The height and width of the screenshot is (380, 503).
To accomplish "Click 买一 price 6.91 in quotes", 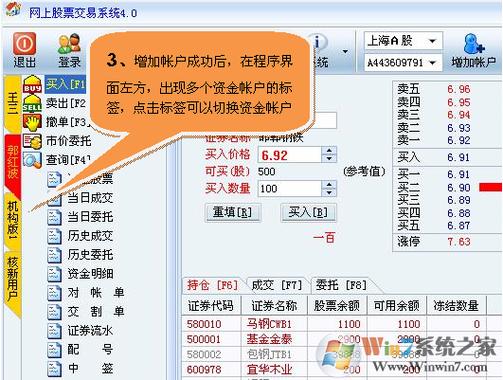I will pos(459,174).
